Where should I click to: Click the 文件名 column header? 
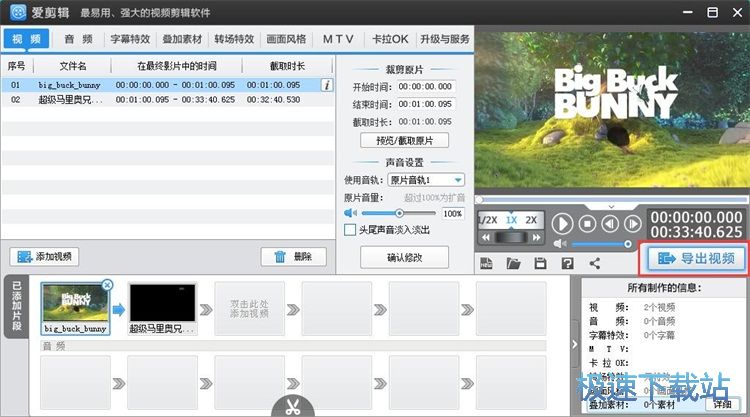point(72,66)
